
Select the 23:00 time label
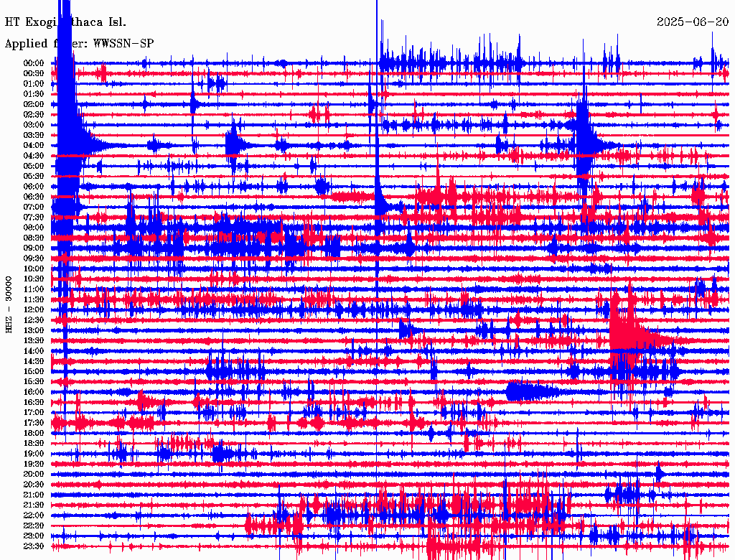coord(34,536)
